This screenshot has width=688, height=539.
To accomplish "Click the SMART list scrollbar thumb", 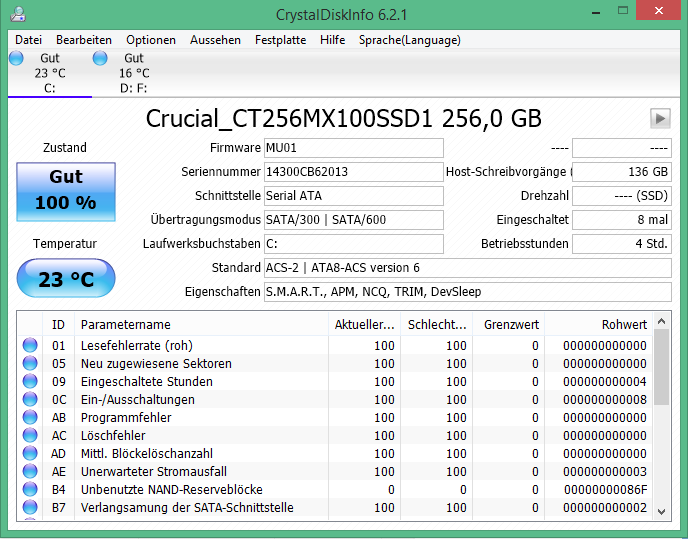I will pos(662,367).
